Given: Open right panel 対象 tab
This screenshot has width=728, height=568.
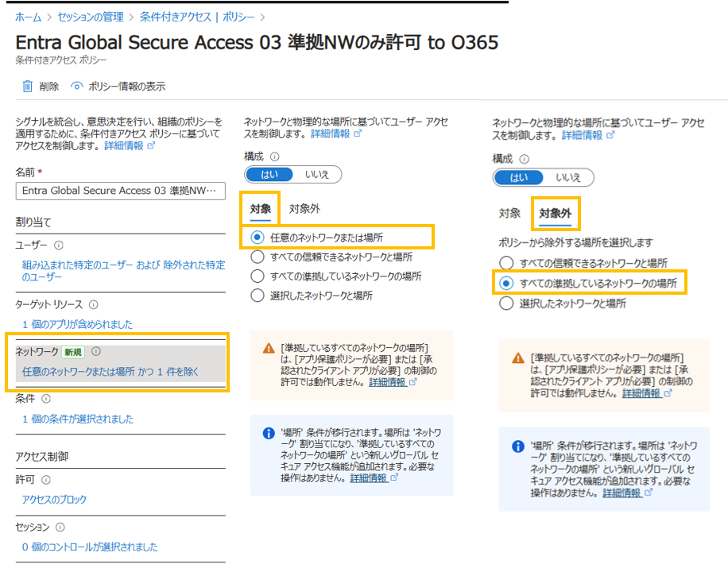Looking at the screenshot, I should coord(509,214).
